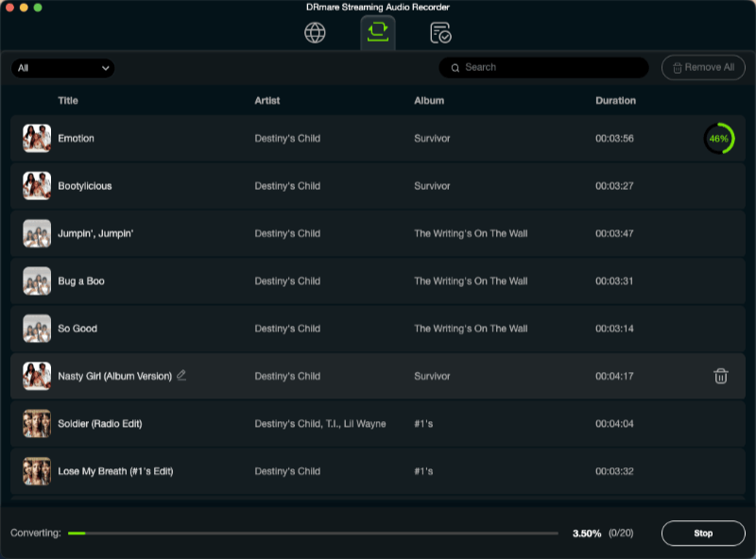Click the duration 00:03:47
756x559 pixels.
[x=614, y=233]
